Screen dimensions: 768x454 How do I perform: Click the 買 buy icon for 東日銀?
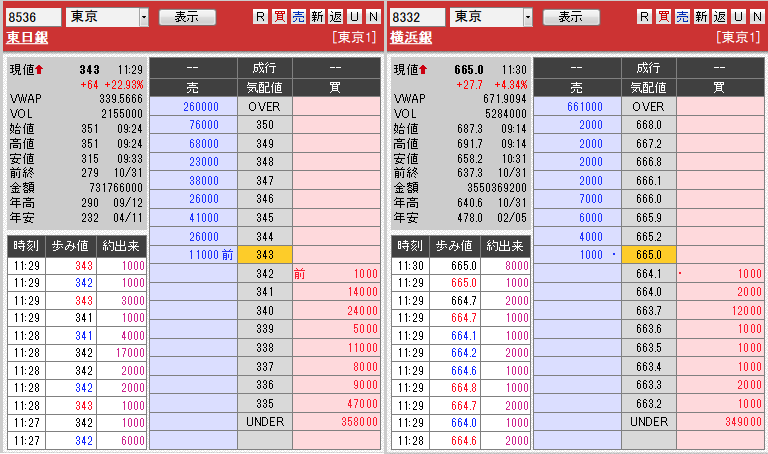pos(279,17)
